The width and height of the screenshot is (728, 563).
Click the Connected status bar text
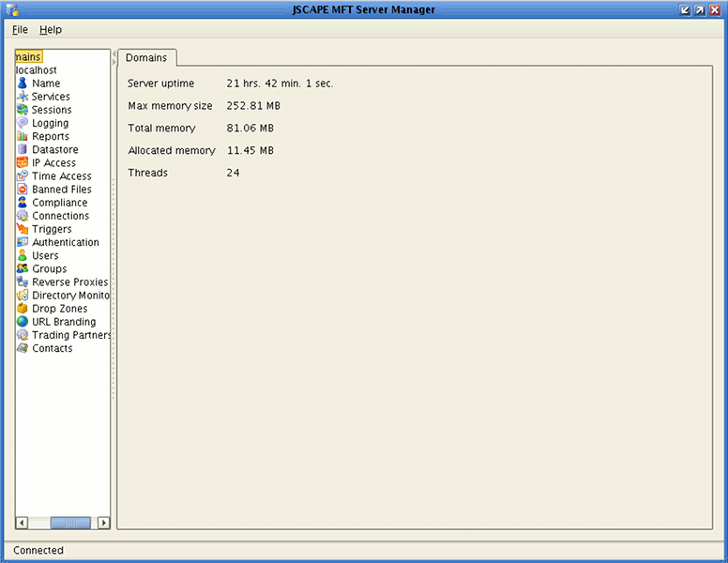[38, 551]
